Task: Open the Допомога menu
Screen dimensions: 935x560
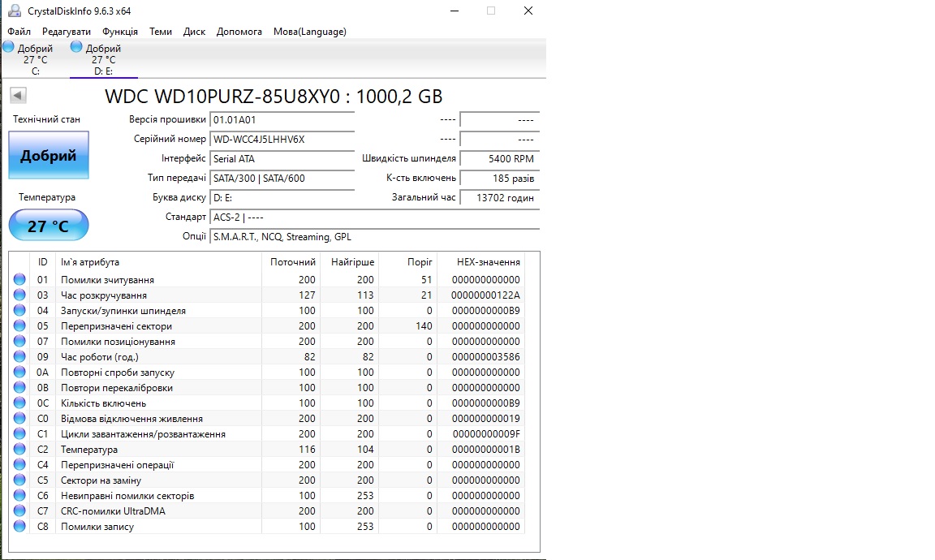Action: (239, 32)
